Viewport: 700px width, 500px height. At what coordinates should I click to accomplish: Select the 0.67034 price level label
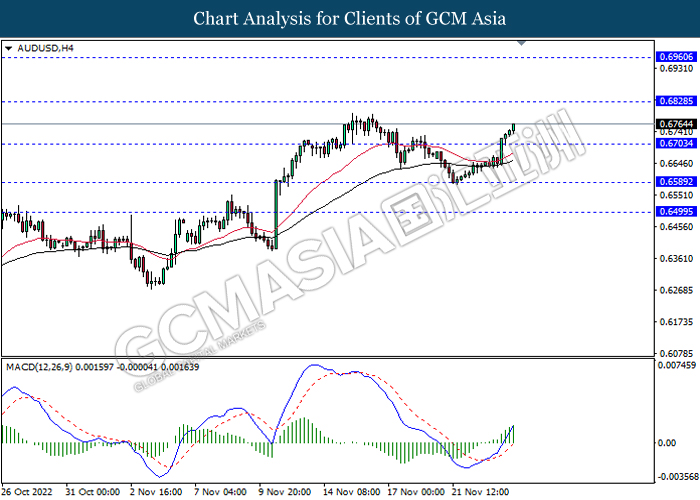[x=676, y=143]
